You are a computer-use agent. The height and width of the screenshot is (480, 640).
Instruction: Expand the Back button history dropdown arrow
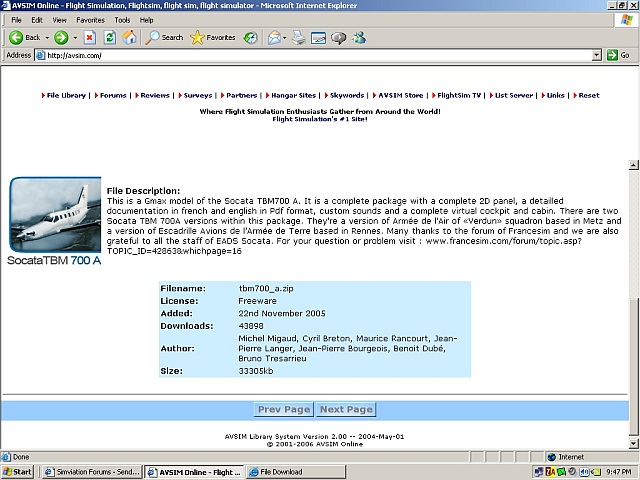pyautogui.click(x=46, y=37)
